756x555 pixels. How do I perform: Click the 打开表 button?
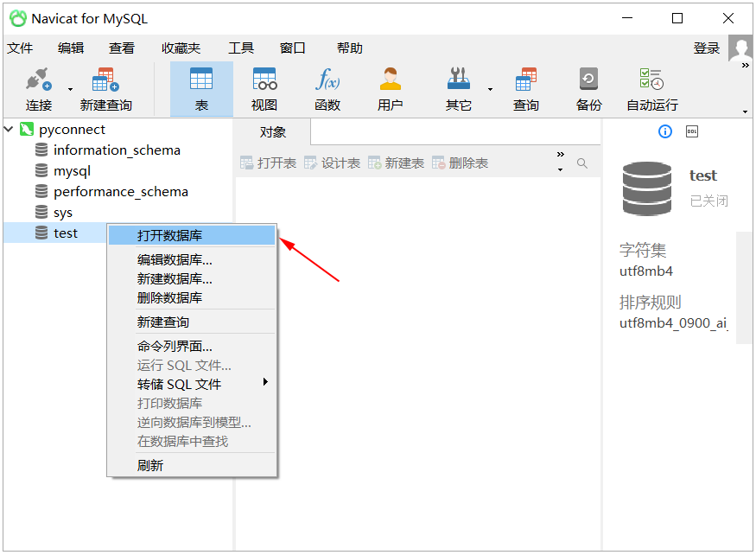(268, 163)
